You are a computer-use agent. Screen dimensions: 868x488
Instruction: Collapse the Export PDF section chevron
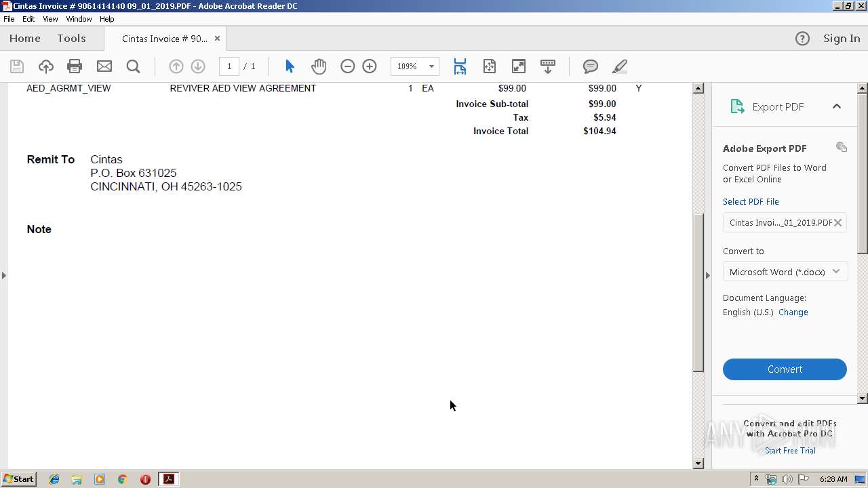coord(837,106)
